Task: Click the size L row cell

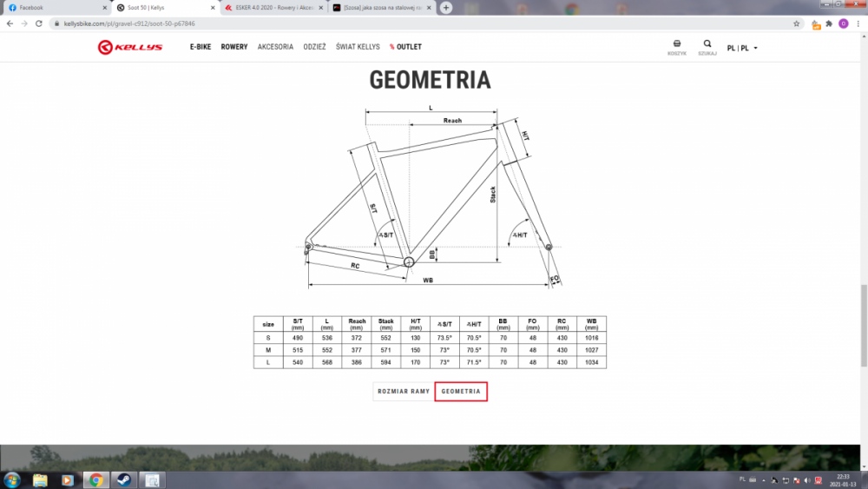Action: pyautogui.click(x=268, y=362)
